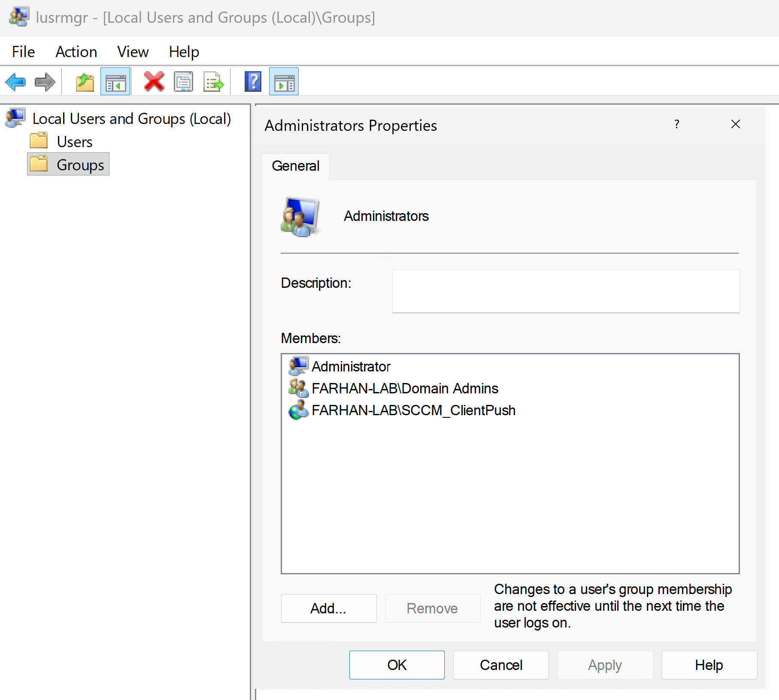The height and width of the screenshot is (700, 779).
Task: Select the Users folder in tree
Action: (x=74, y=142)
